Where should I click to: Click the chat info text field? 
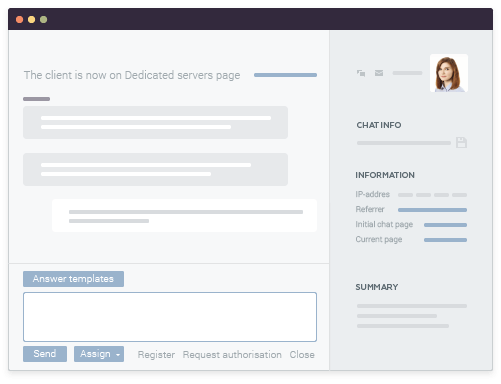point(404,143)
